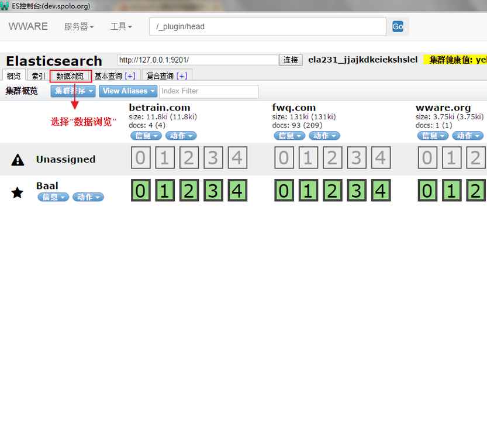487x448 pixels.
Task: Expand the 集群排序 dropdown
Action: click(73, 91)
